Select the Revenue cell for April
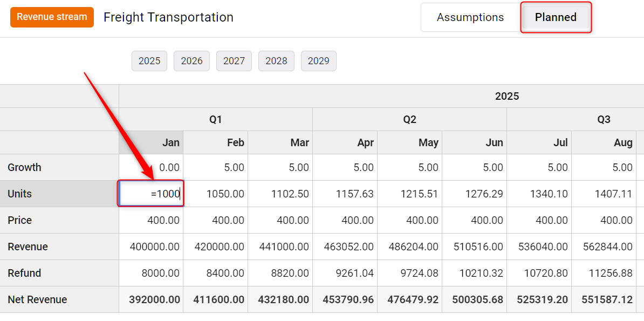644x321 pixels. 345,247
